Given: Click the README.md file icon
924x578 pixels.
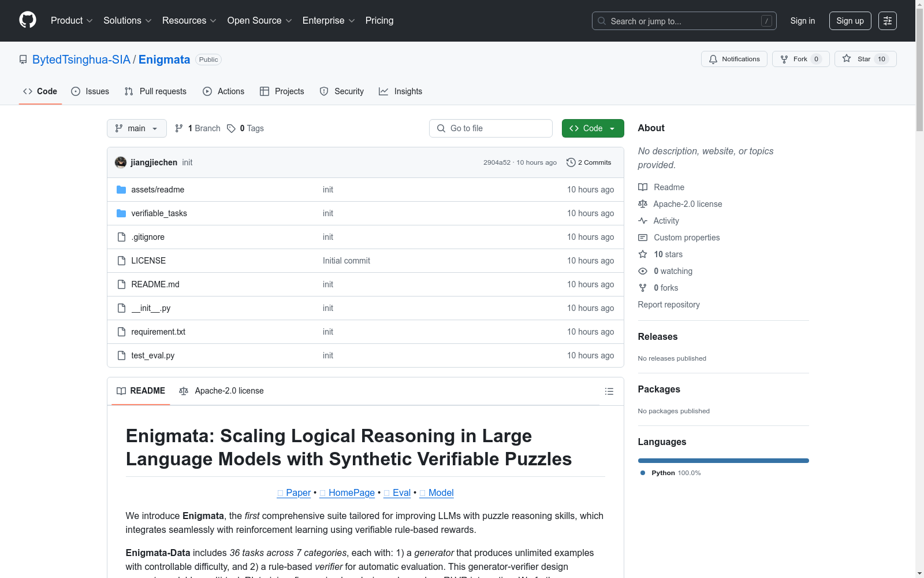Looking at the screenshot, I should [x=121, y=284].
